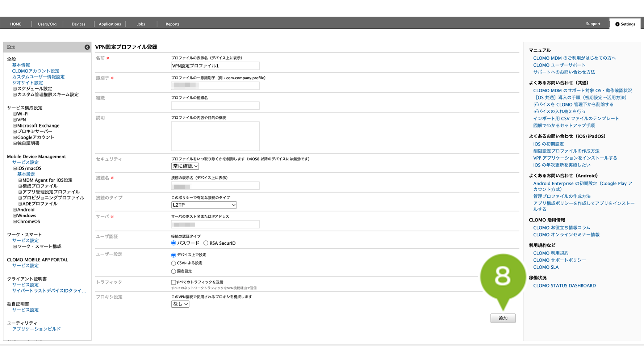Click the 追加 button
This screenshot has height=362, width=644.
pyautogui.click(x=503, y=318)
